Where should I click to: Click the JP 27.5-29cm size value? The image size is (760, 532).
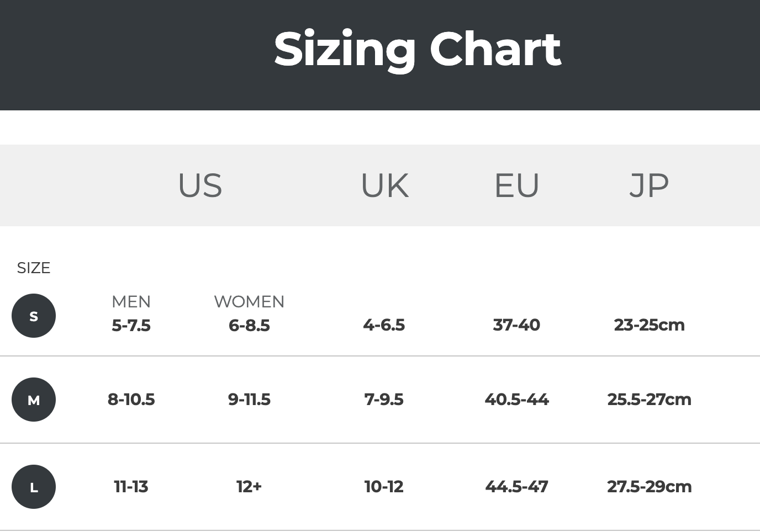[x=649, y=487]
